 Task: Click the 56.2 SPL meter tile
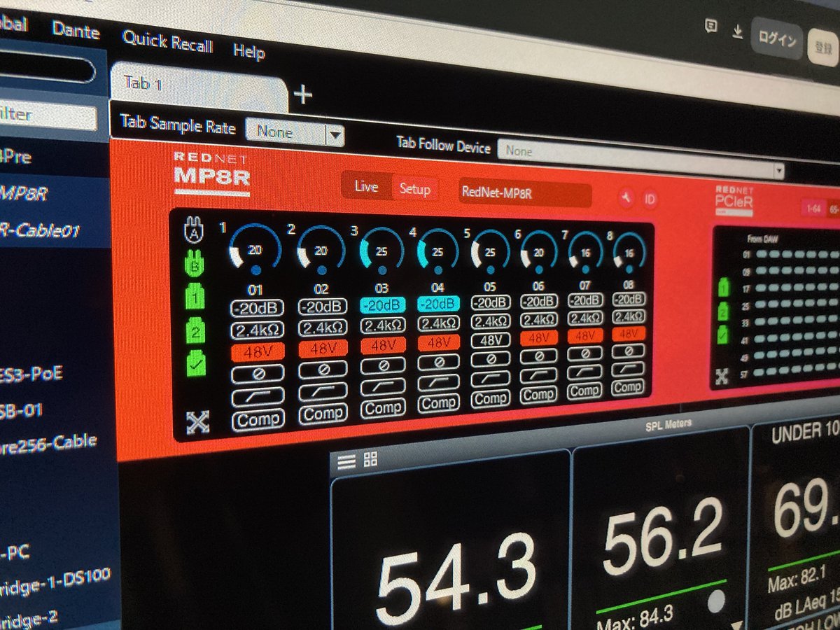[661, 528]
